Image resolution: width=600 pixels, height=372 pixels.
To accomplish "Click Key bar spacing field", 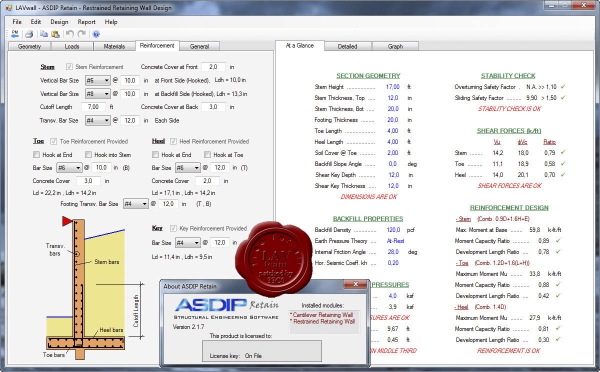I will tap(220, 243).
